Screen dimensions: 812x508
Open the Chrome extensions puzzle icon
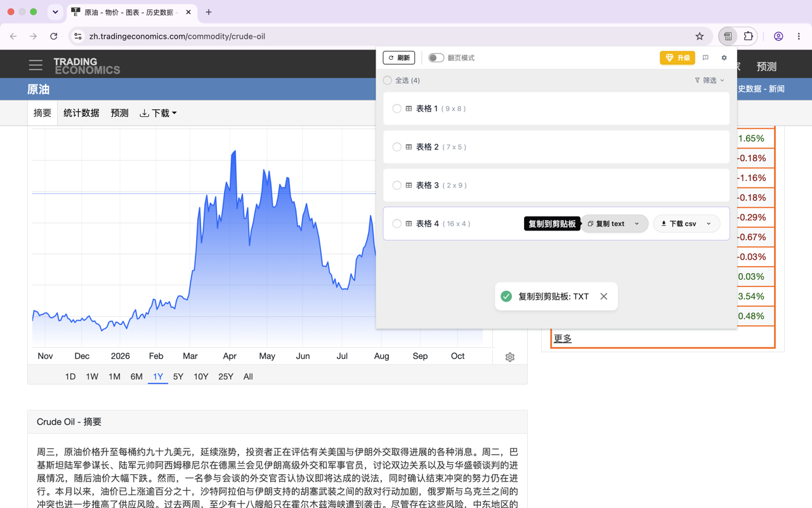(x=749, y=36)
